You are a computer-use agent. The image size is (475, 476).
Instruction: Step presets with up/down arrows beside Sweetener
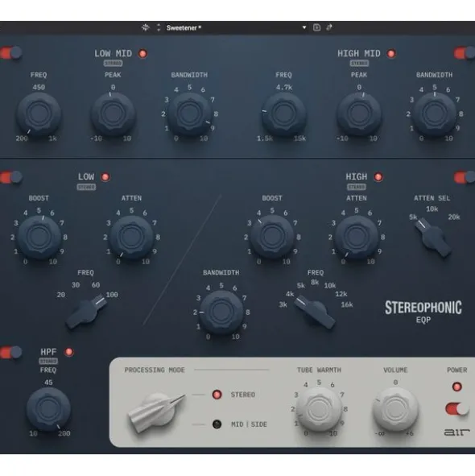(159, 27)
